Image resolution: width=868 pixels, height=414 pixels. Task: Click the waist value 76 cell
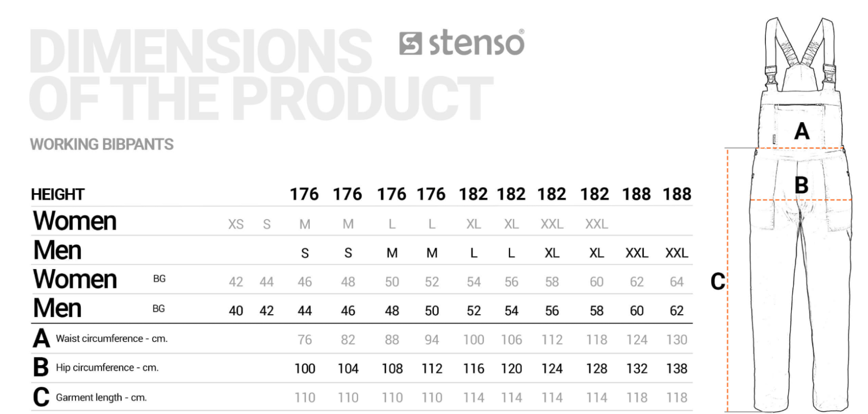point(305,340)
